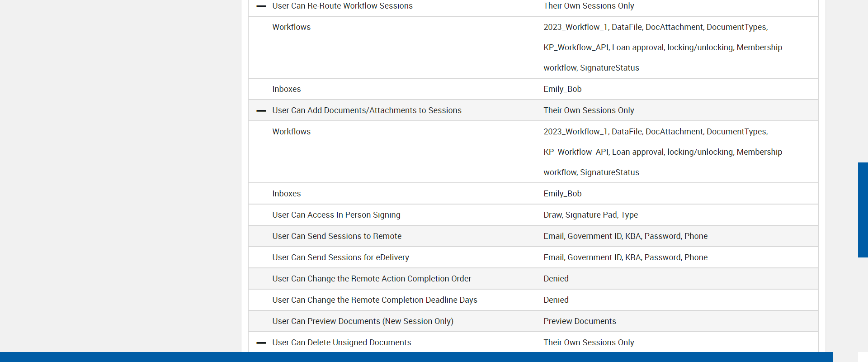The image size is (868, 362).
Task: Select the User Can Access In Person Signing row
Action: coord(336,215)
